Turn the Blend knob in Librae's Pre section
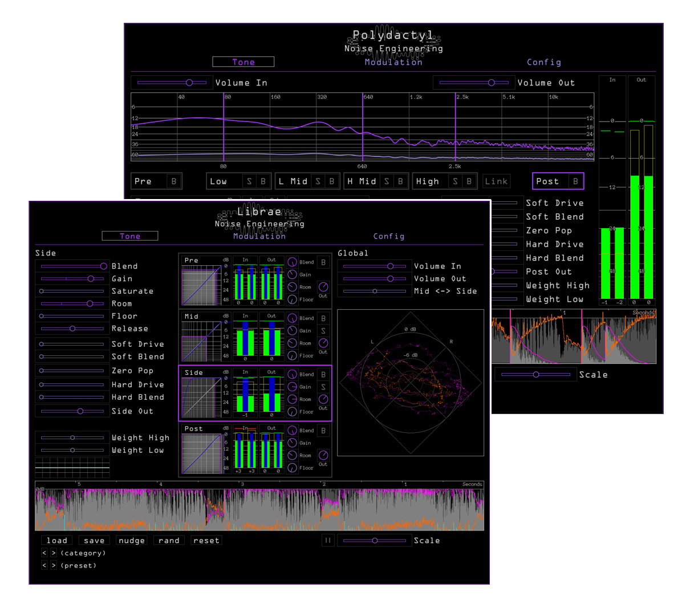 point(293,262)
